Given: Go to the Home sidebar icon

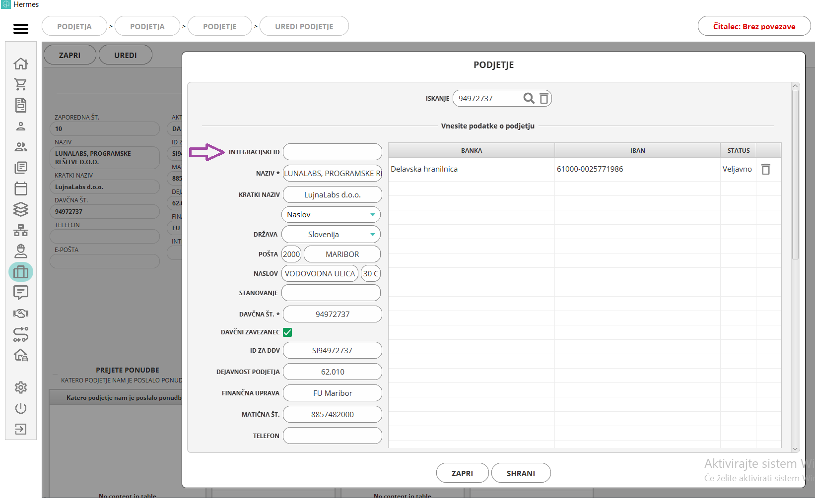Looking at the screenshot, I should click(21, 63).
